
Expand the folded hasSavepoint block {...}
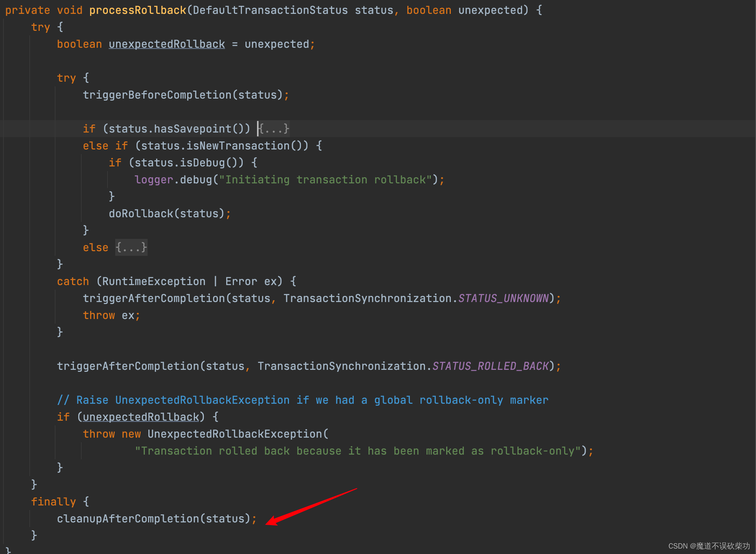click(274, 129)
